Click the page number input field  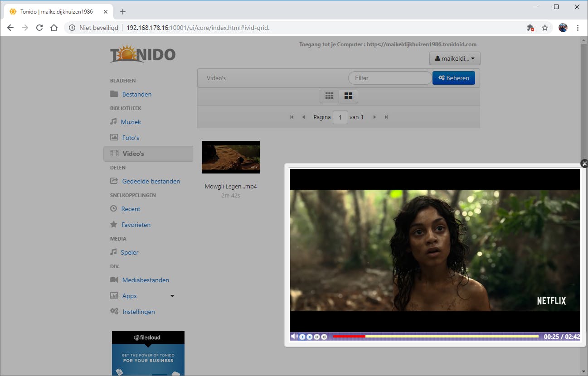340,117
